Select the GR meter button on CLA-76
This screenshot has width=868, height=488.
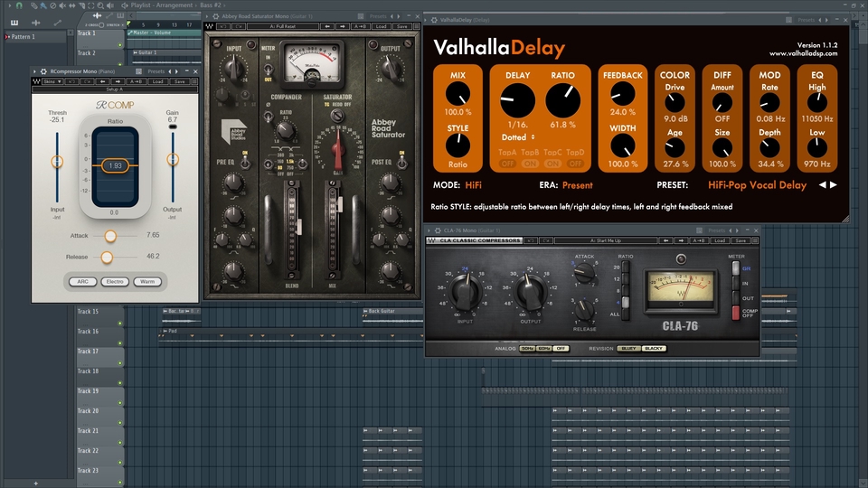[x=736, y=268]
